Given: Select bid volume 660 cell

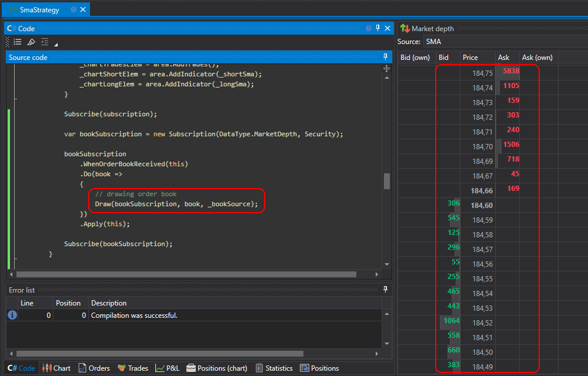Looking at the screenshot, I should click(447, 351).
